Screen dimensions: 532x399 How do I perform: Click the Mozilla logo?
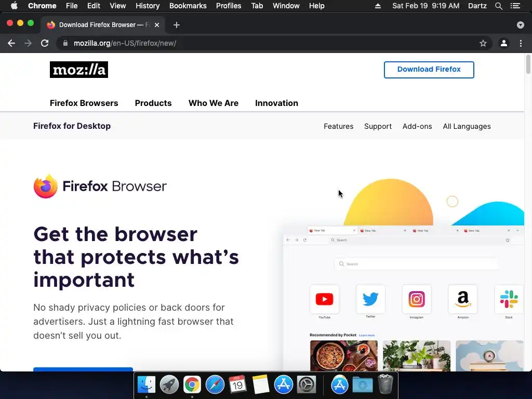[x=79, y=70]
